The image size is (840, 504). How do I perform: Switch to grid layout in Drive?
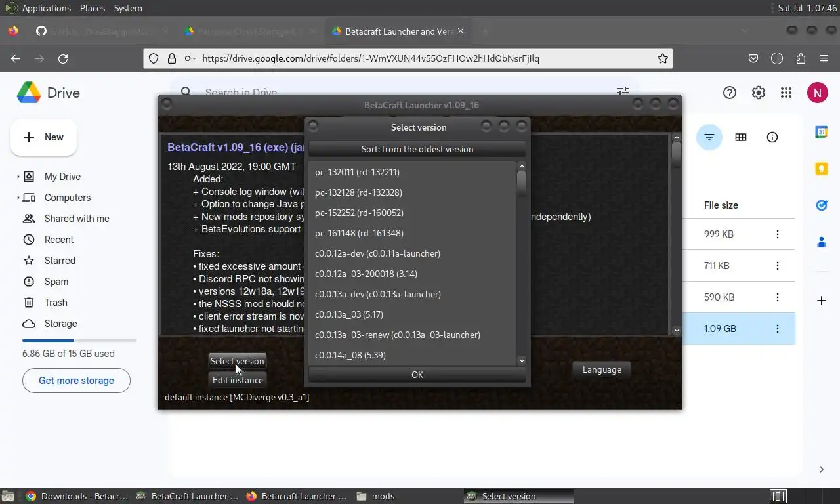coord(741,137)
